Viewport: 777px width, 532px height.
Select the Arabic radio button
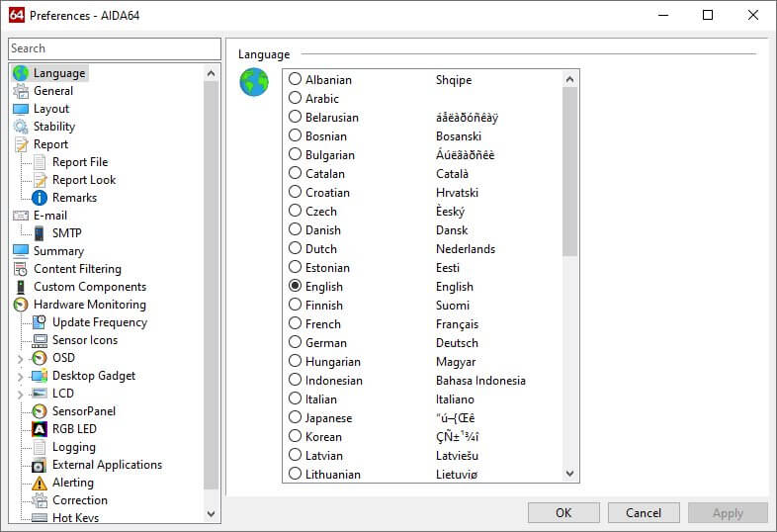(295, 98)
